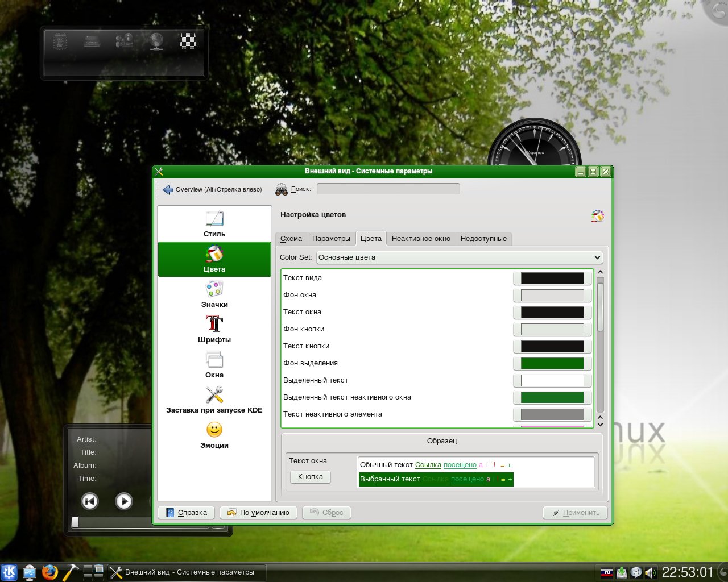
Task: Switch to the Параметры tab
Action: (331, 239)
